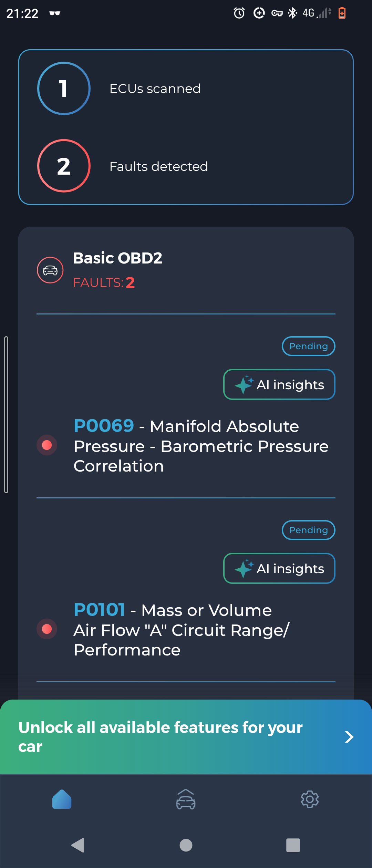Image resolution: width=372 pixels, height=868 pixels.
Task: Tap the Pending badge for P0101
Action: click(x=308, y=530)
